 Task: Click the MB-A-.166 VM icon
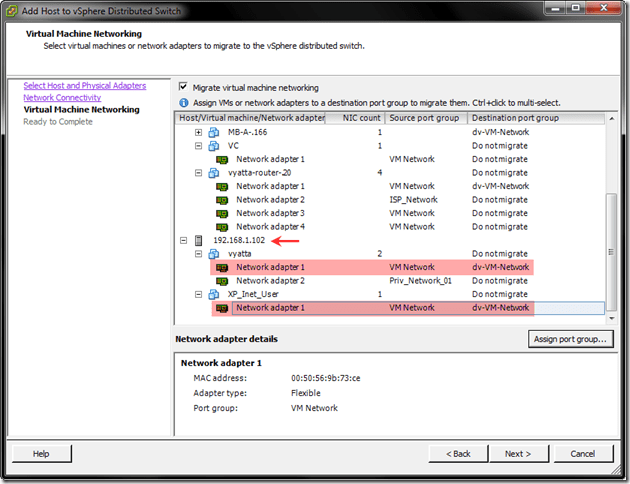pyautogui.click(x=214, y=132)
